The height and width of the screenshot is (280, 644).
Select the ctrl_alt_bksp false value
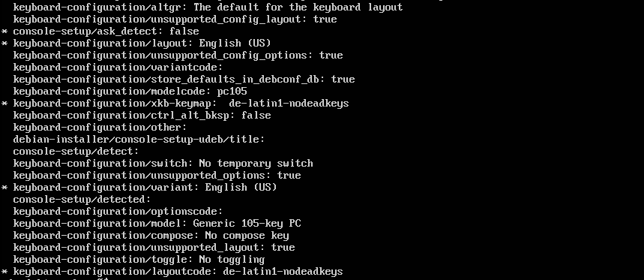(x=256, y=115)
